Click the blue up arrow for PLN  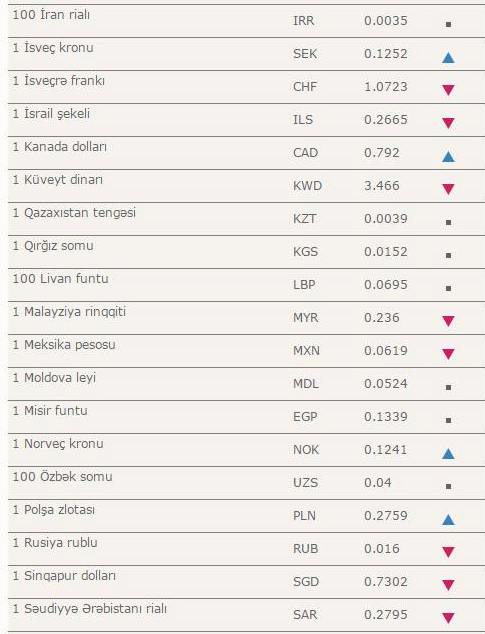[x=448, y=520]
